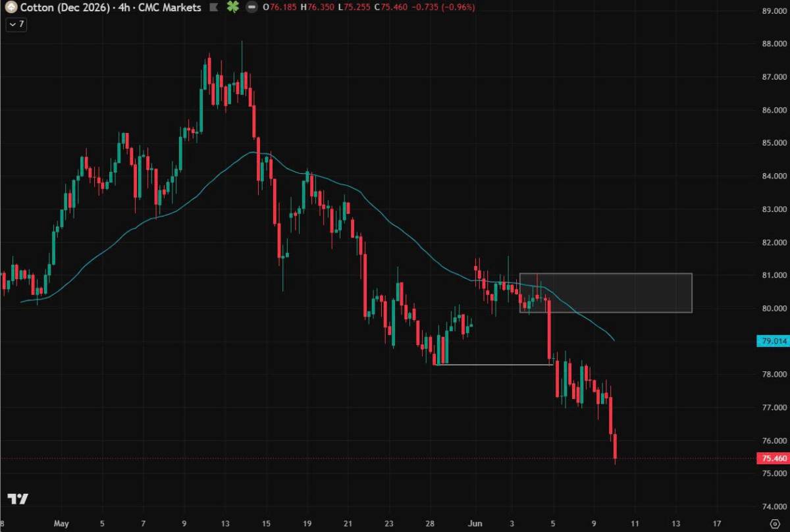The width and height of the screenshot is (790, 532).
Task: Click the 78.000 price axis label
Action: coord(775,375)
